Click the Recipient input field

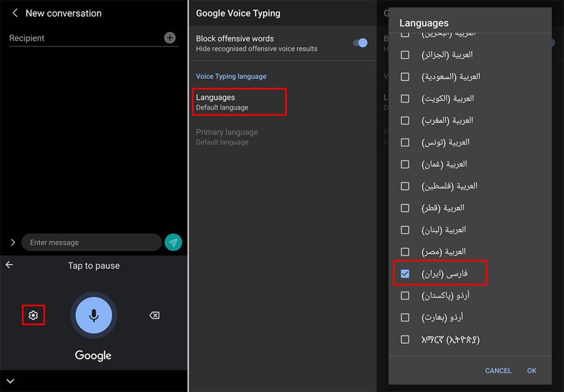(x=85, y=38)
